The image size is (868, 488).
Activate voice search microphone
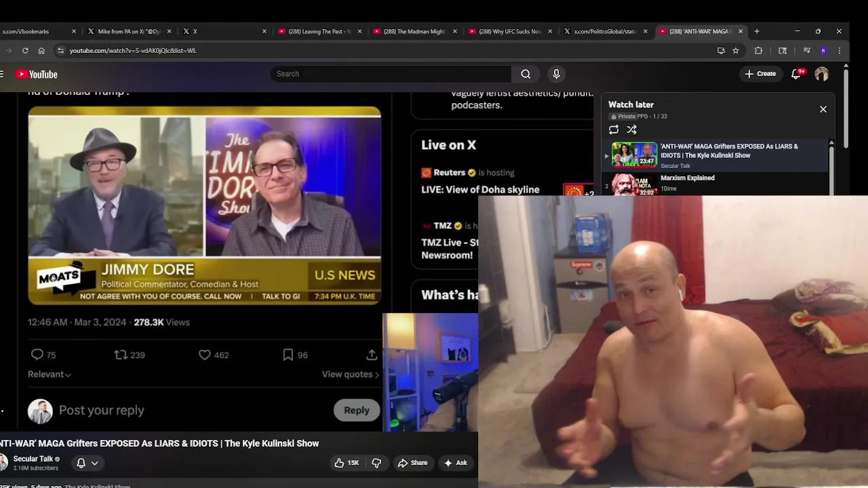[556, 74]
